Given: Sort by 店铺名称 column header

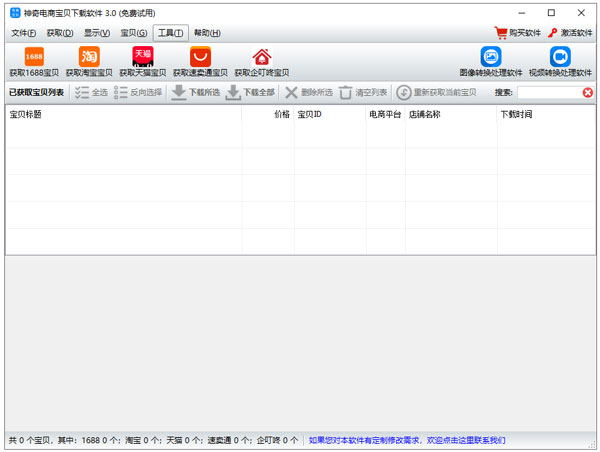Looking at the screenshot, I should pos(451,114).
